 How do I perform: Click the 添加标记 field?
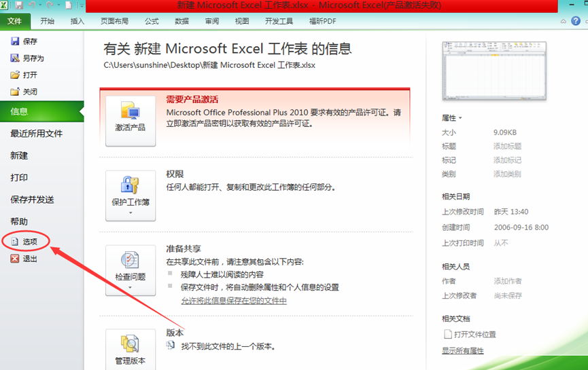click(x=507, y=160)
